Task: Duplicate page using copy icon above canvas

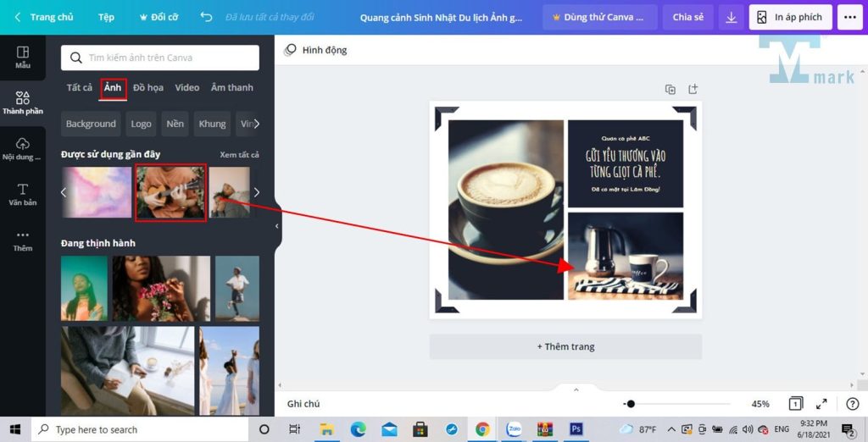Action: pos(670,90)
